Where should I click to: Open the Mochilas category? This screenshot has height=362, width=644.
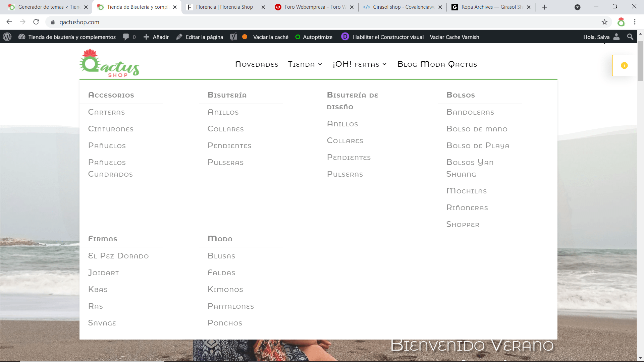(467, 191)
